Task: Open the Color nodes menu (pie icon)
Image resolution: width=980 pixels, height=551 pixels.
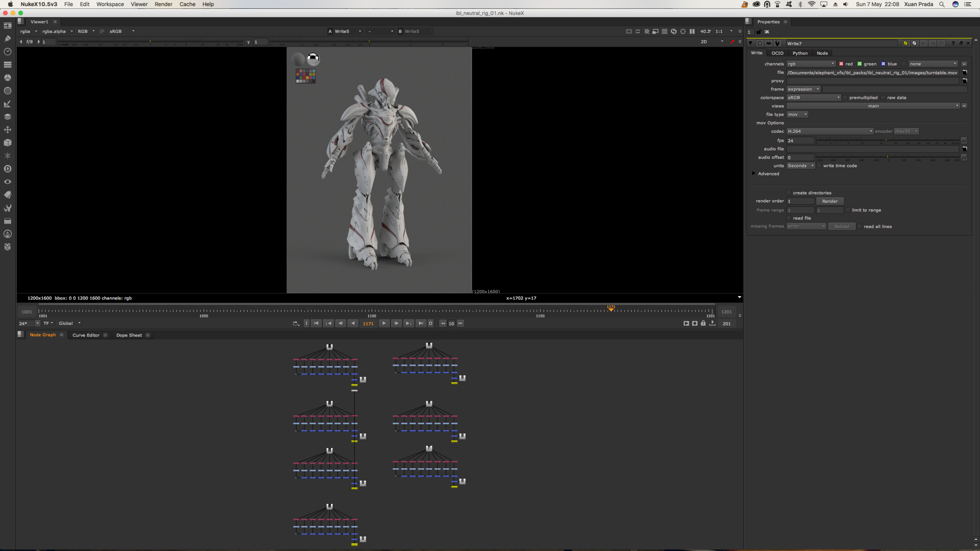Action: pos(7,78)
